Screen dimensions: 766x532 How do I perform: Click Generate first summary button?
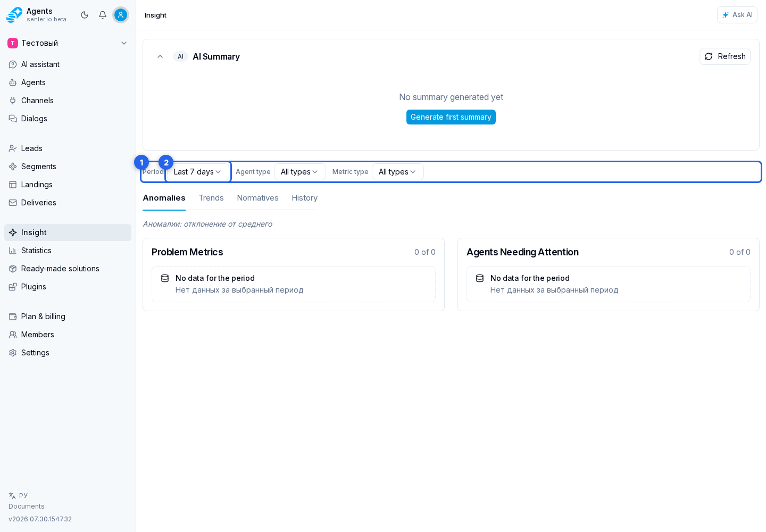(x=451, y=117)
